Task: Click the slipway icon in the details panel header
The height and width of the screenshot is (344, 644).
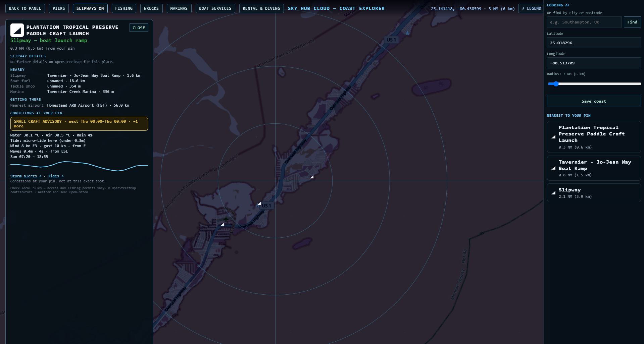Action: point(17,30)
